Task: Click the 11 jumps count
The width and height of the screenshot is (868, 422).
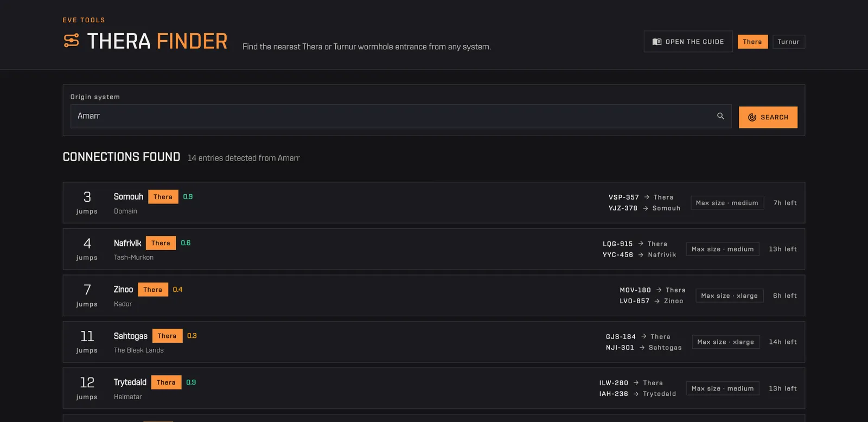Action: [87, 342]
